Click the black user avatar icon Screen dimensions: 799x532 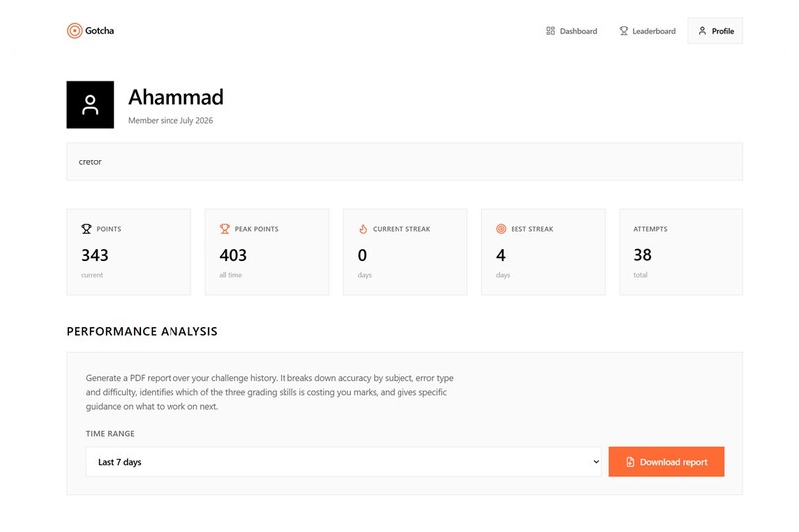point(90,105)
